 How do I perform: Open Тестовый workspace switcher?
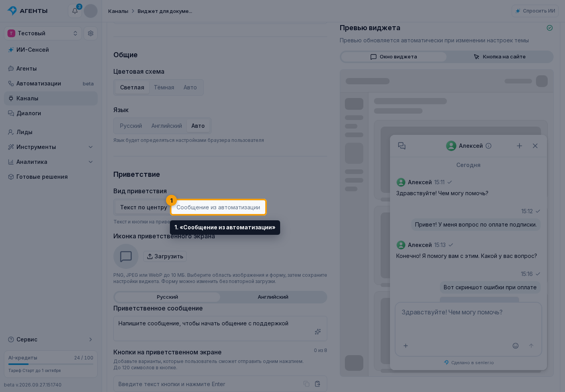[x=43, y=33]
